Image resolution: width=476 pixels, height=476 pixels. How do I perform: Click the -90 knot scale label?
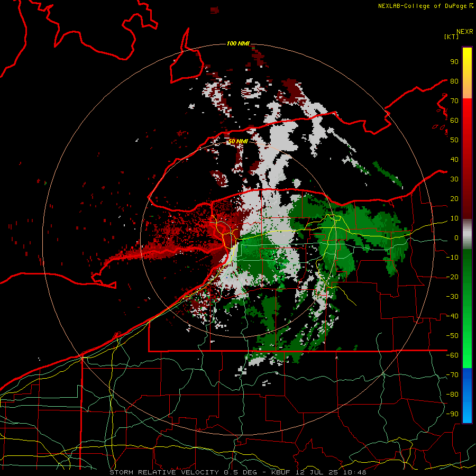(452, 414)
